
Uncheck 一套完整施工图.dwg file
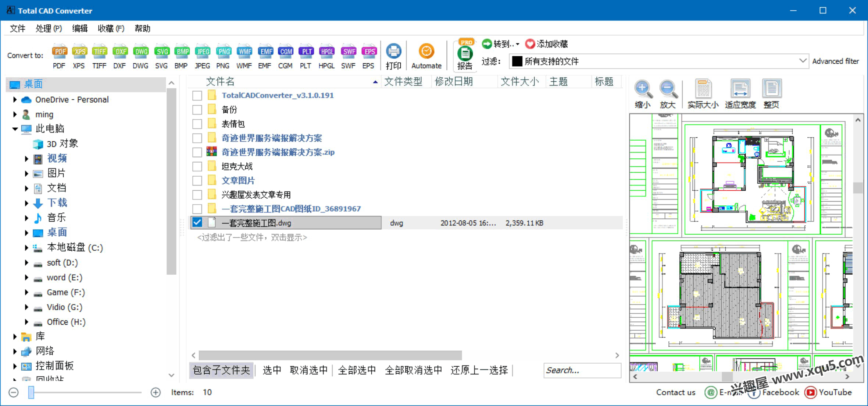click(x=197, y=223)
